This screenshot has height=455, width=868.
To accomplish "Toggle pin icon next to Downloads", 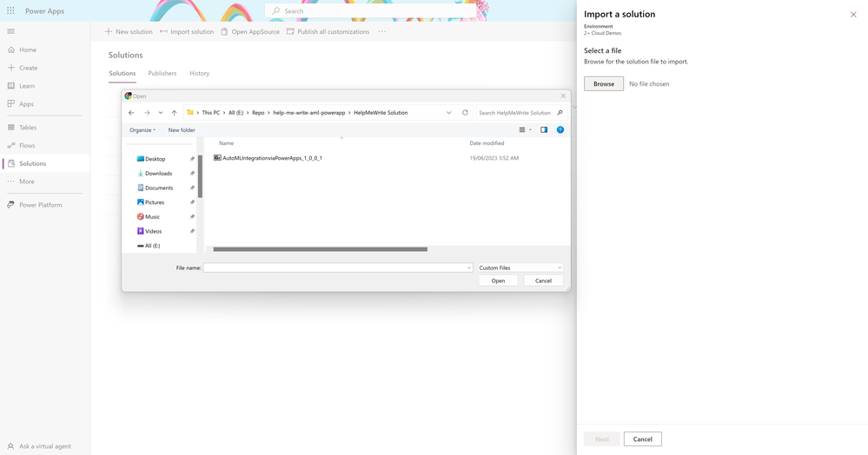I will click(x=192, y=174).
